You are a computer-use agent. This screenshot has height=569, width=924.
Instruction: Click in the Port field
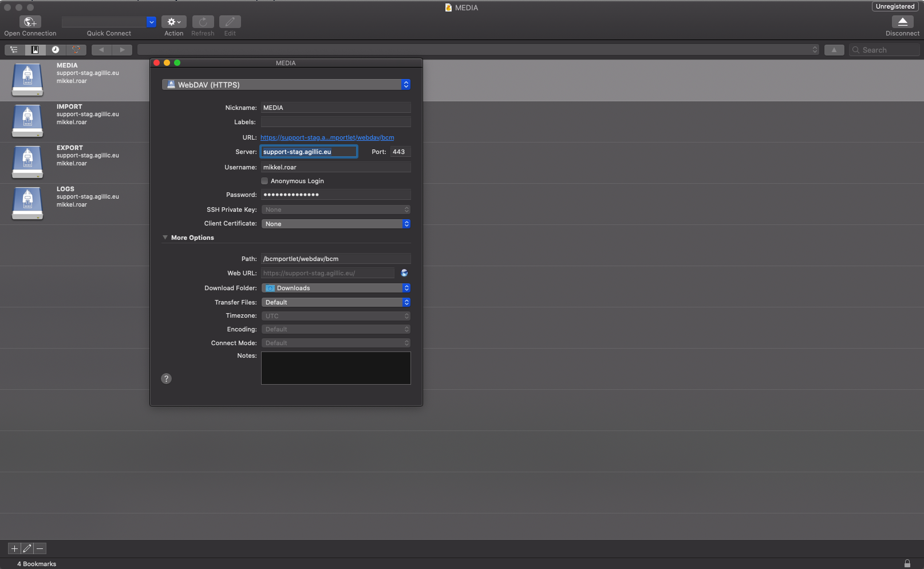(400, 152)
